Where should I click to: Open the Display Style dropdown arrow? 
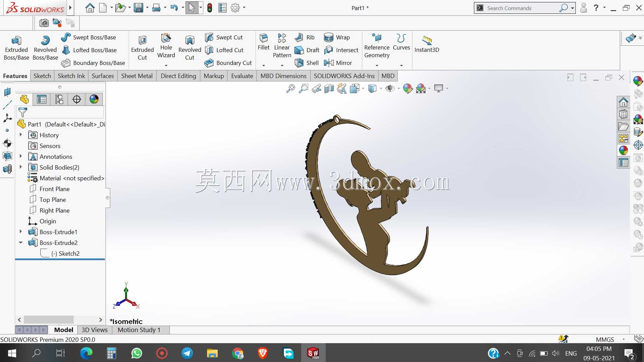coord(380,88)
